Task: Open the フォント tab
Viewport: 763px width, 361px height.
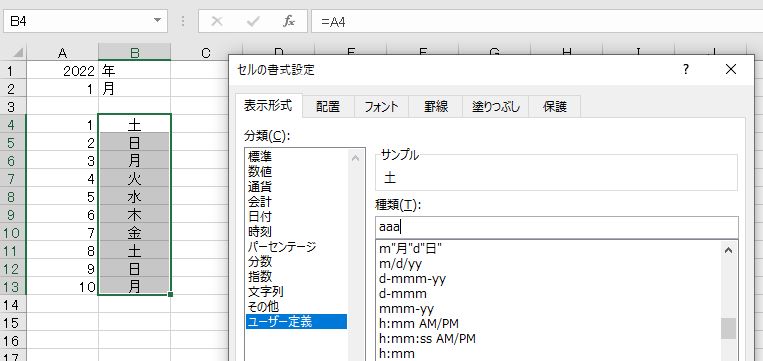Action: click(382, 107)
